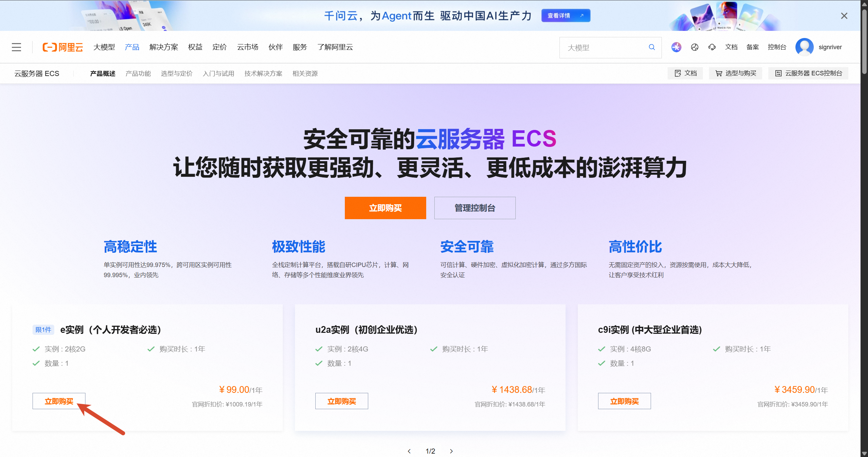Image resolution: width=868 pixels, height=457 pixels.
Task: Go to next page of instance cards
Action: click(x=451, y=451)
